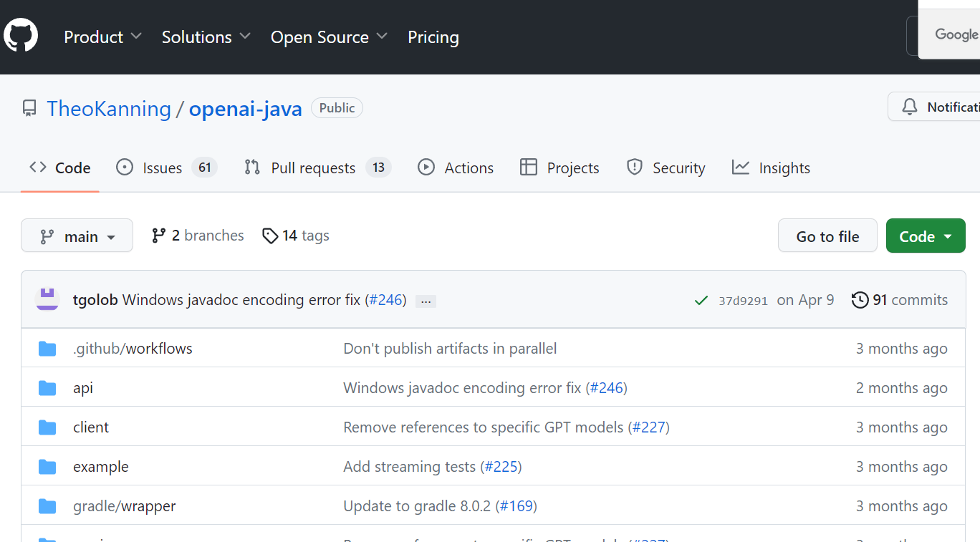Viewport: 980px width, 542px height.
Task: Open "Remove references to specific GPT models" commit
Action: click(x=484, y=427)
